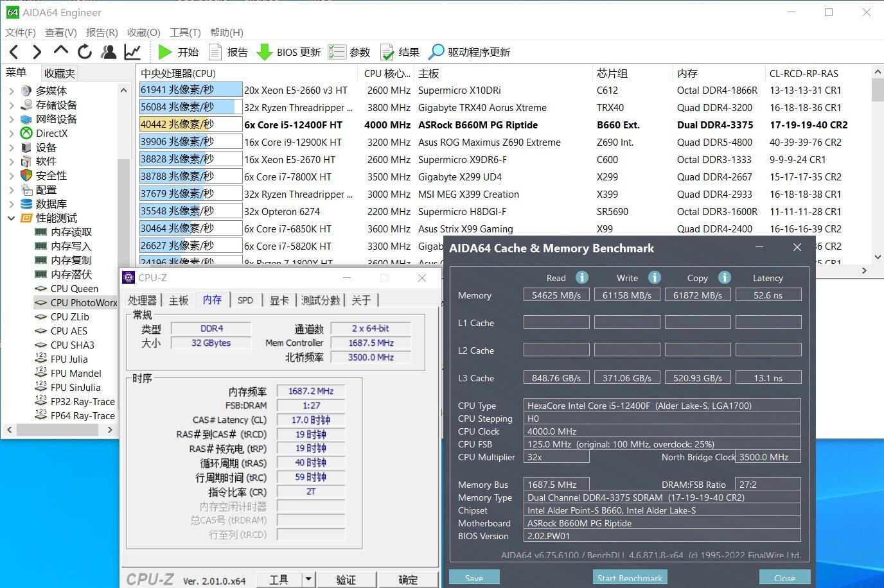Click the BIOS 更新 green download arrow
Screen dimensions: 884x588
point(265,52)
